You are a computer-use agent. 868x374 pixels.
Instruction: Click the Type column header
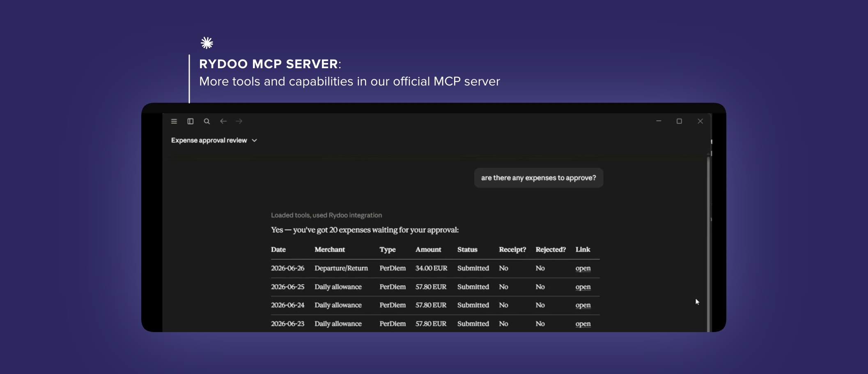(388, 249)
